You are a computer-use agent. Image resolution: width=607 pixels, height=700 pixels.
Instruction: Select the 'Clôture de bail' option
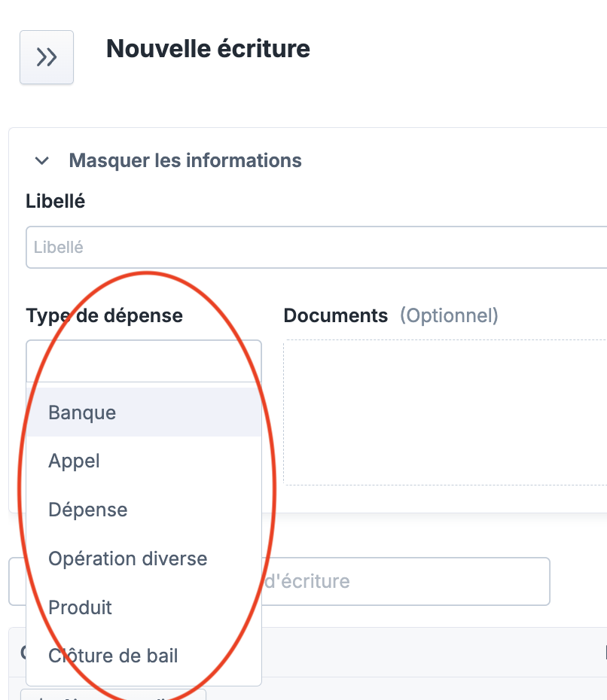(113, 656)
